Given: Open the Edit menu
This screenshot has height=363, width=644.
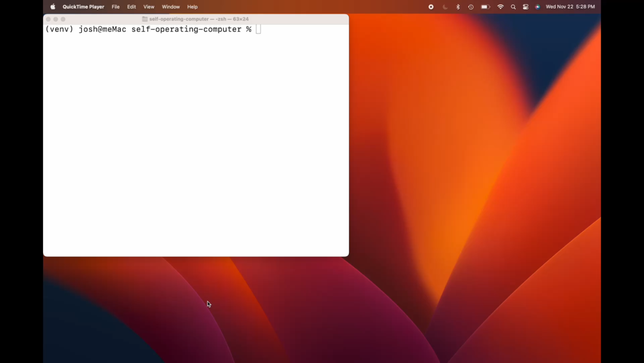Looking at the screenshot, I should pyautogui.click(x=131, y=7).
